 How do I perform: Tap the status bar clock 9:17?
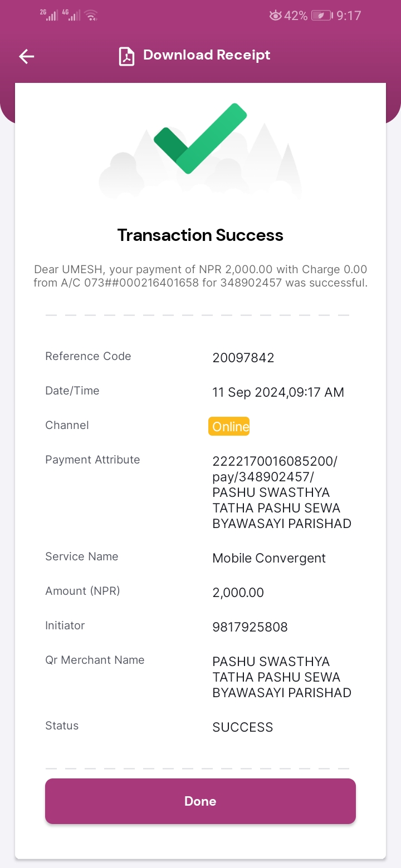349,16
